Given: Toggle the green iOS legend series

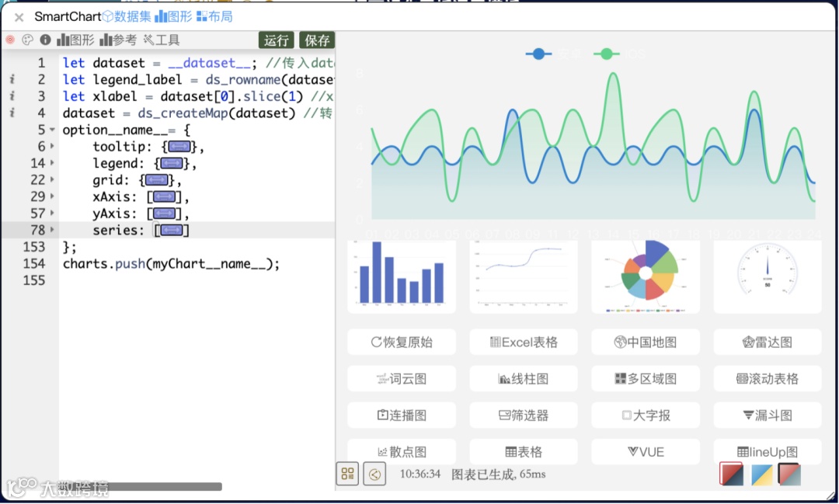Looking at the screenshot, I should 619,54.
